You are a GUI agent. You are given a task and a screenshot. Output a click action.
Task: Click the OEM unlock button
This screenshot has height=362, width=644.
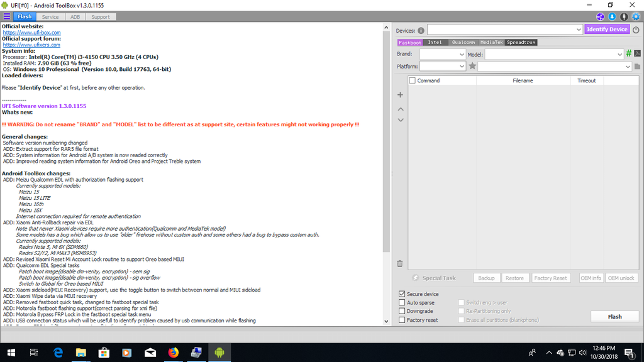621,278
